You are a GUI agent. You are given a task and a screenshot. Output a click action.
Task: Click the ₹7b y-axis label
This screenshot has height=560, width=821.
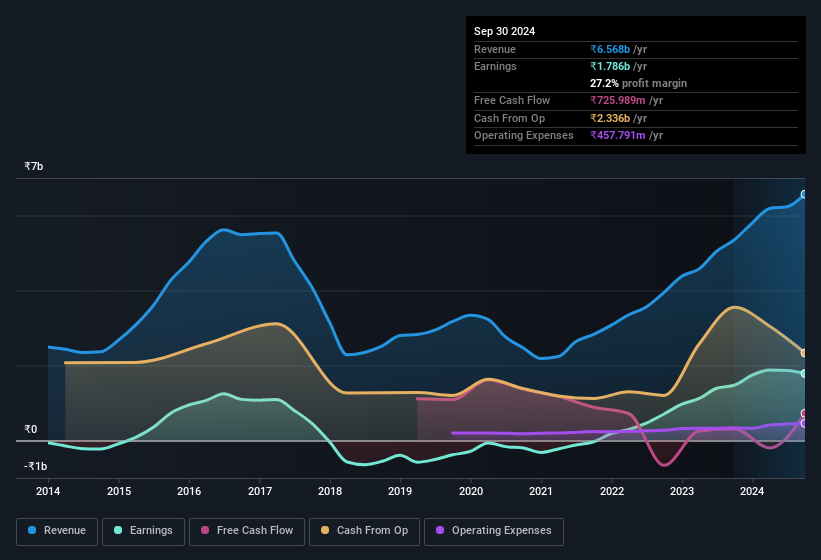pos(34,166)
